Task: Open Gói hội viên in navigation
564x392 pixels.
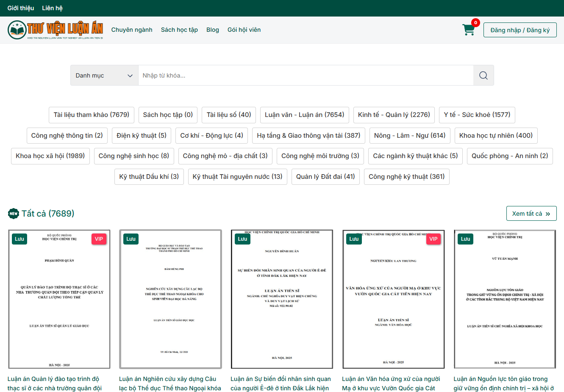Action: click(244, 30)
